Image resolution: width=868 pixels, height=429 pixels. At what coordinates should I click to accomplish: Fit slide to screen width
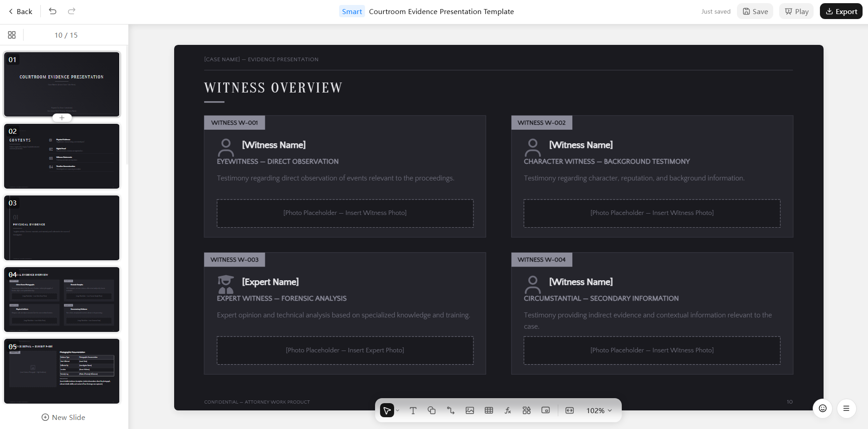pyautogui.click(x=570, y=410)
